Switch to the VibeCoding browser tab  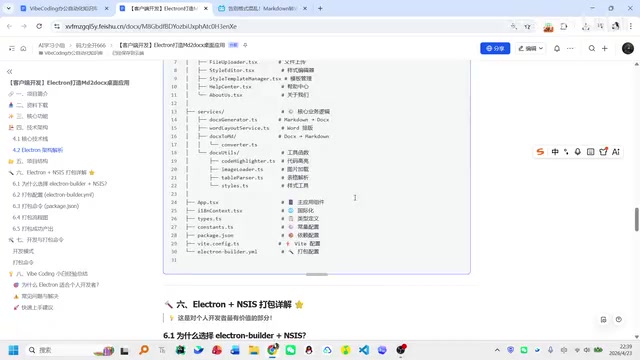[x=63, y=8]
